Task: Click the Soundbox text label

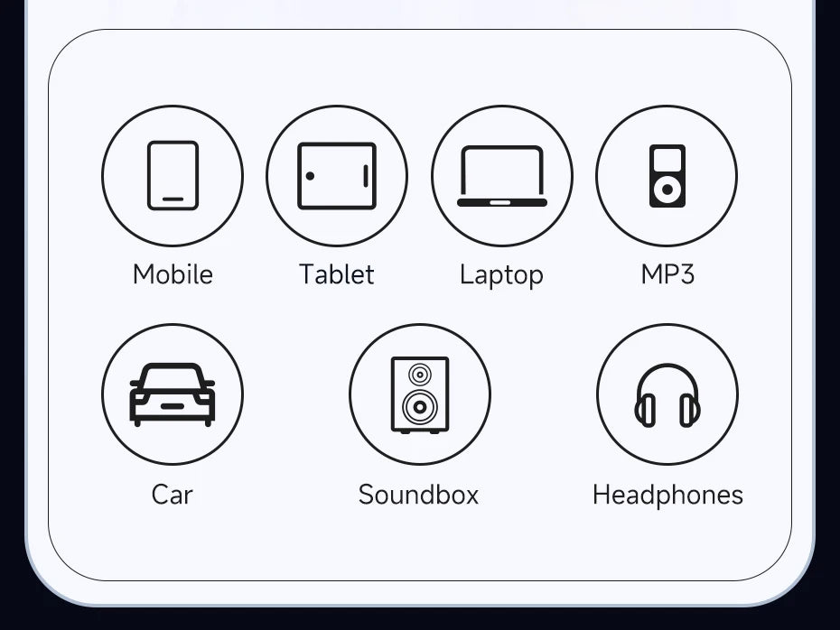Action: click(x=418, y=495)
